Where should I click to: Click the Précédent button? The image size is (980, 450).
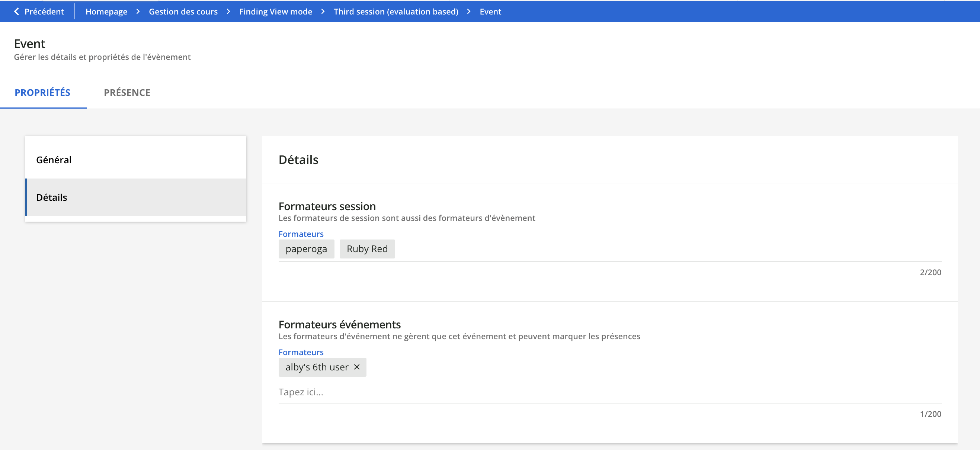point(44,12)
